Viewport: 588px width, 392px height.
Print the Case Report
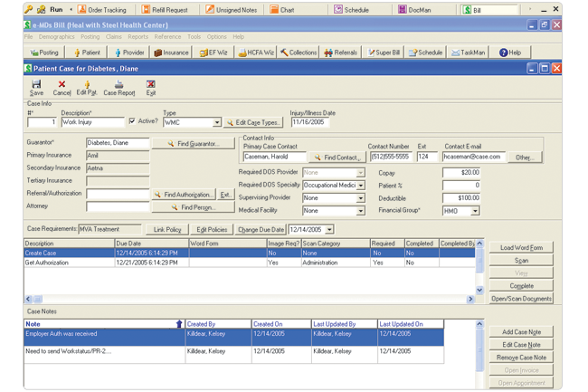point(119,88)
